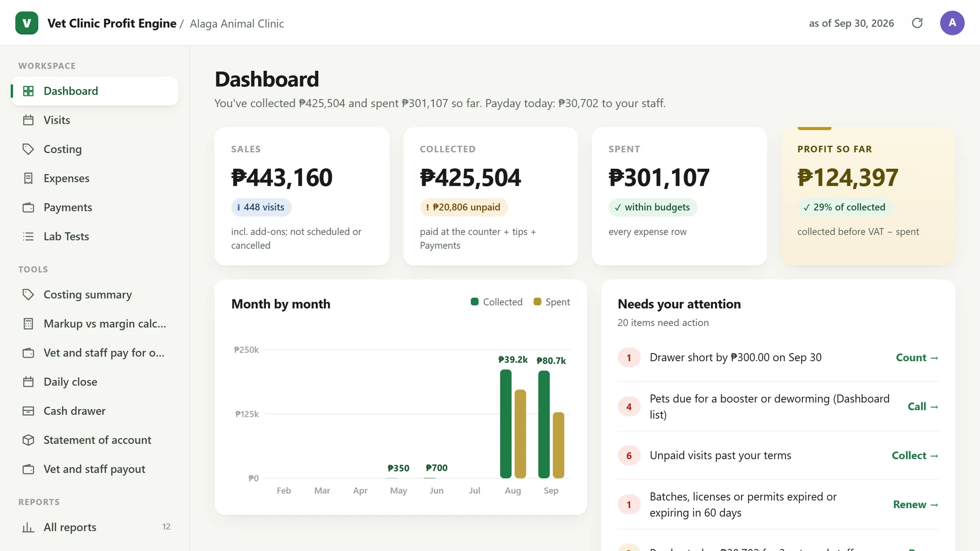Click the 'as of Sep 30, 2026' date

click(x=851, y=23)
